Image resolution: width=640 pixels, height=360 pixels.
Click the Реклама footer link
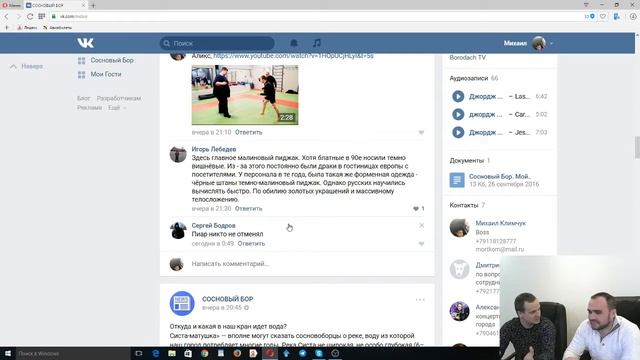pos(89,108)
